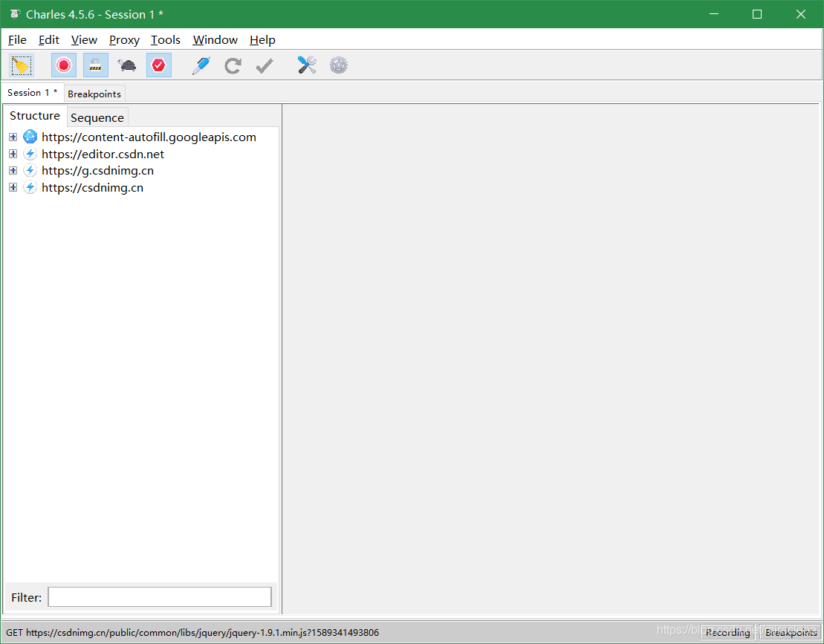Screen dimensions: 824x644
Task: Click lightning icon beside editor.csdn.net
Action: 30,154
